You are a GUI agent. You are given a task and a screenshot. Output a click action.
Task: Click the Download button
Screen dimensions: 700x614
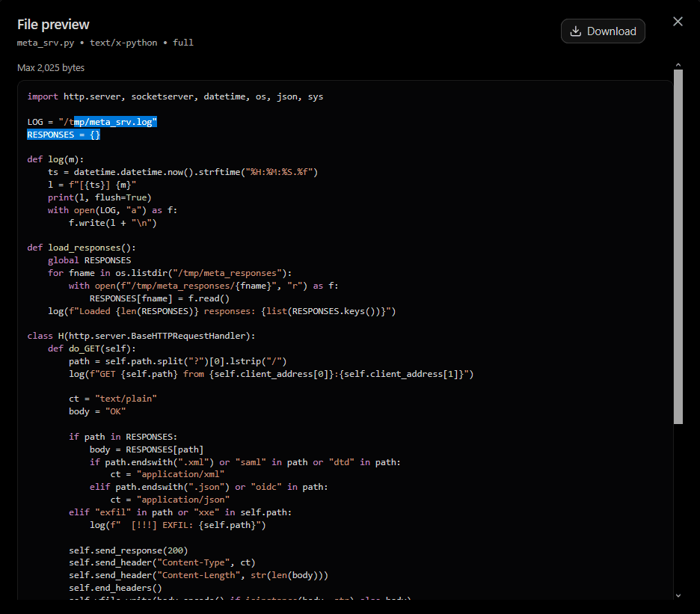(603, 31)
